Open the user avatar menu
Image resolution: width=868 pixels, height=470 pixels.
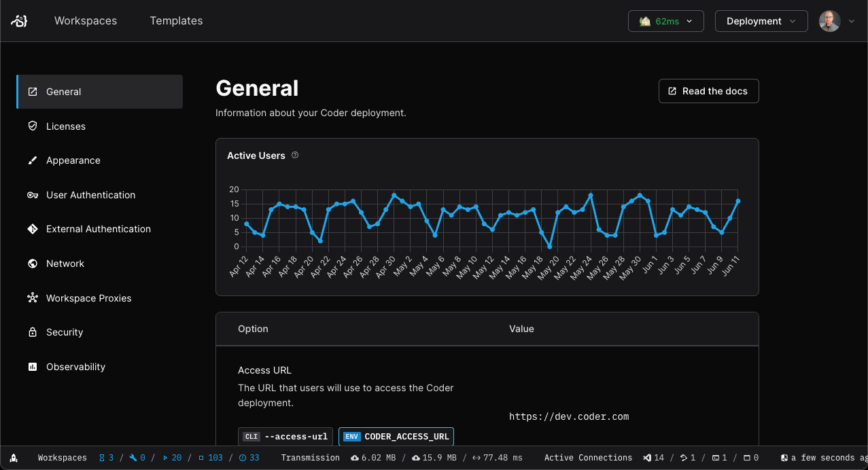pyautogui.click(x=829, y=20)
